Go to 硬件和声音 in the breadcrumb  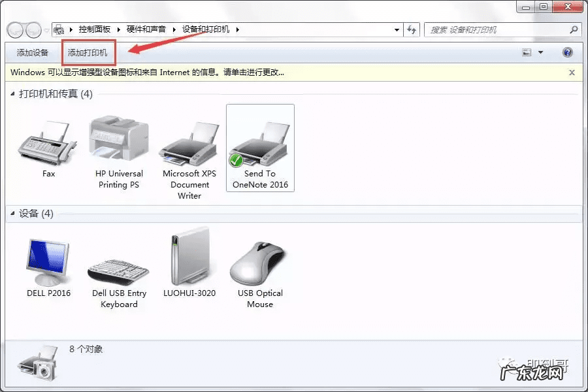146,29
